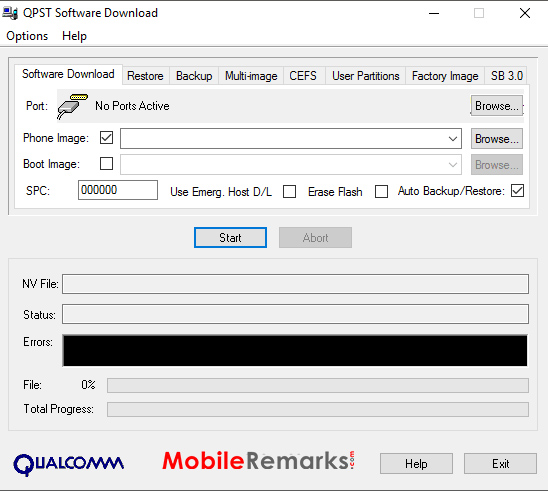Select the Software Download tab
The width and height of the screenshot is (548, 491).
click(68, 74)
